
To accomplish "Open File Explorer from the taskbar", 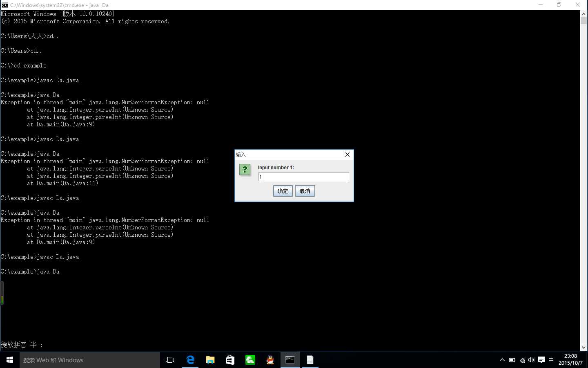I will (210, 360).
